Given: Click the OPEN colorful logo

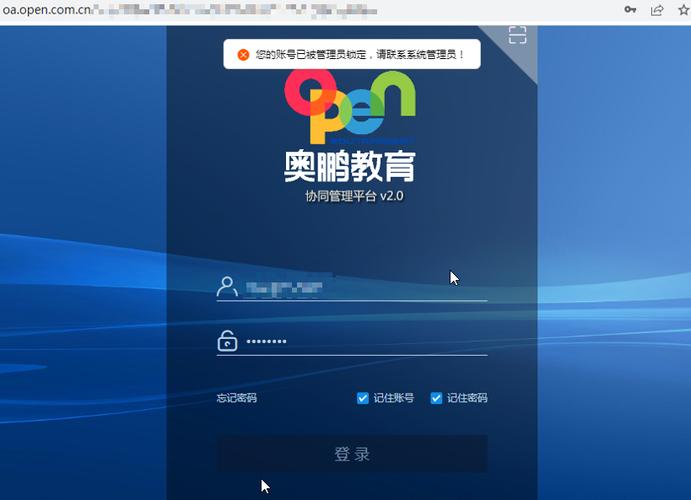Looking at the screenshot, I should [350, 106].
